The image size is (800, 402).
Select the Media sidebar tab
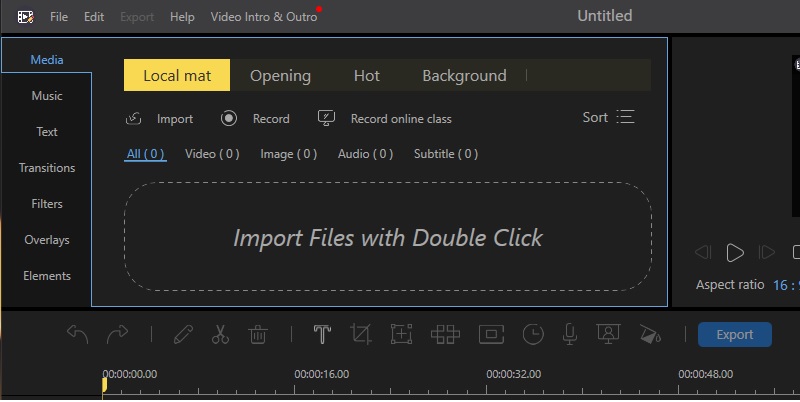point(47,60)
